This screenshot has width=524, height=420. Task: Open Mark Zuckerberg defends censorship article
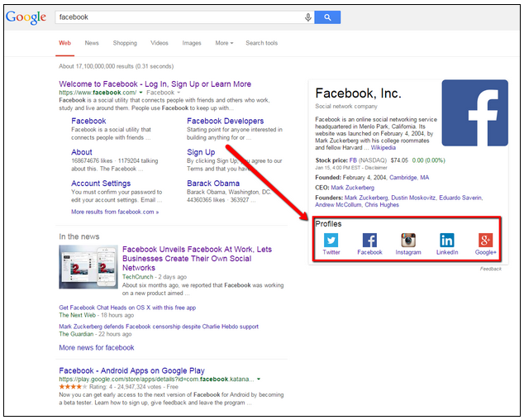(x=159, y=327)
